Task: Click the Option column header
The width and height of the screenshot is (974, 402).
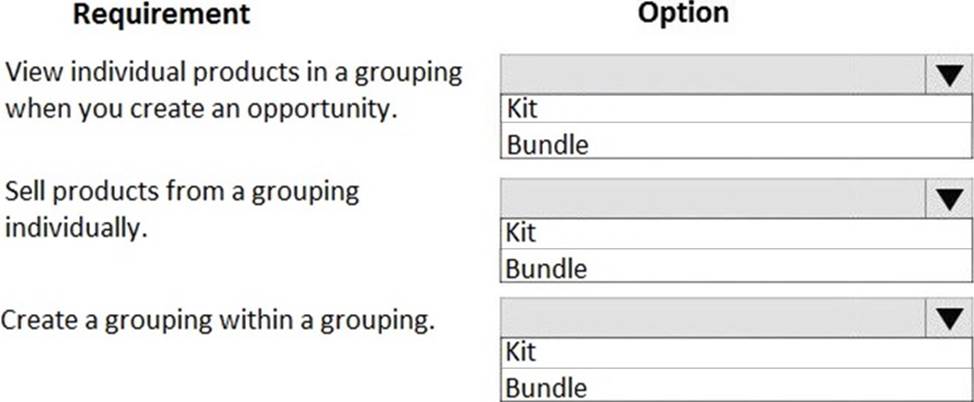Action: click(x=683, y=14)
